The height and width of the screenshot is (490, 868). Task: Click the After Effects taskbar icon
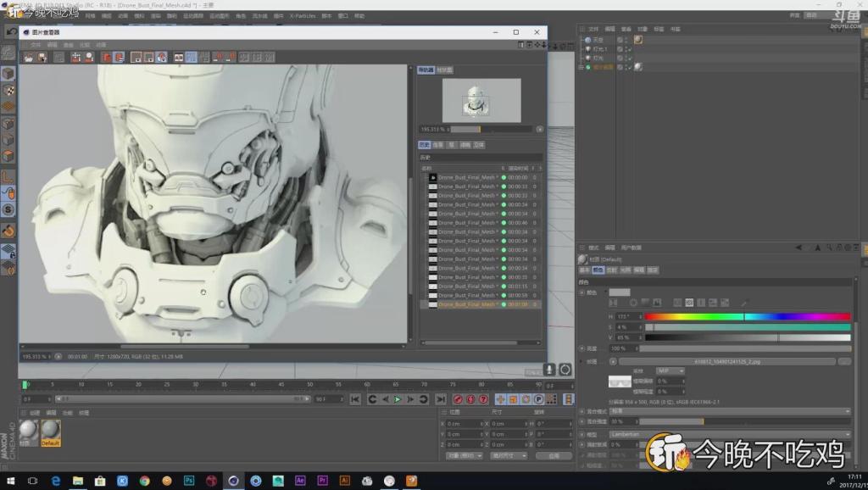click(300, 481)
